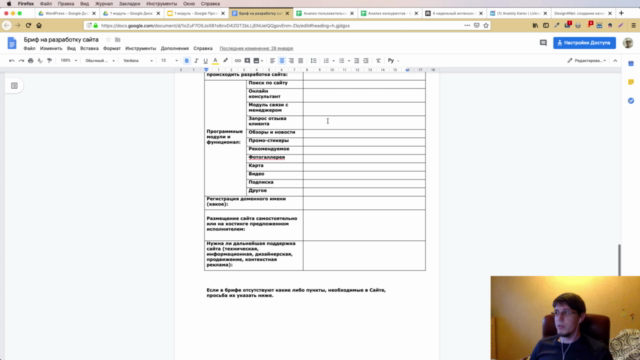This screenshot has width=640, height=360.
Task: Center align the text
Action: [x=282, y=61]
